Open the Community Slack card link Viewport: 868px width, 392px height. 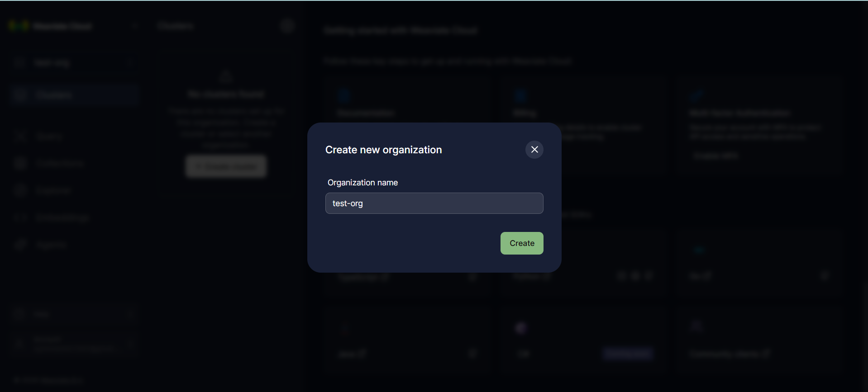coord(729,354)
